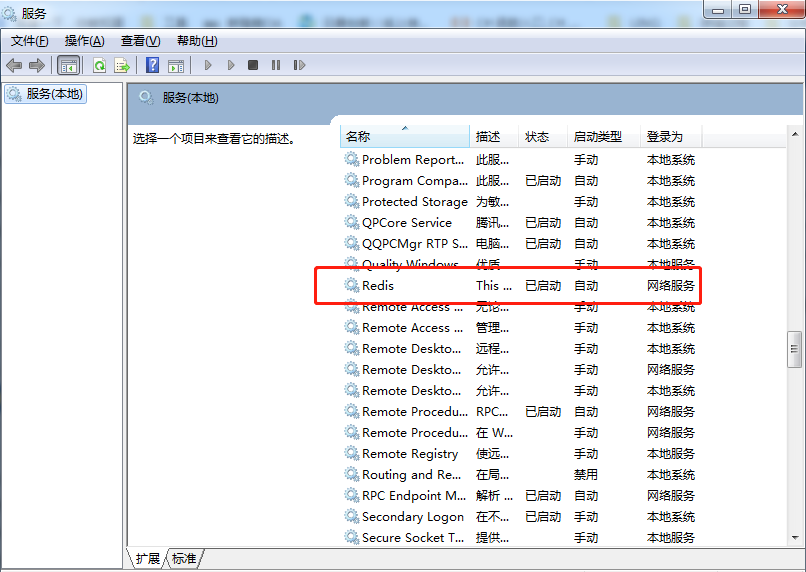Sort by the 状态 column header
Viewport: 806px width, 572px height.
[543, 137]
